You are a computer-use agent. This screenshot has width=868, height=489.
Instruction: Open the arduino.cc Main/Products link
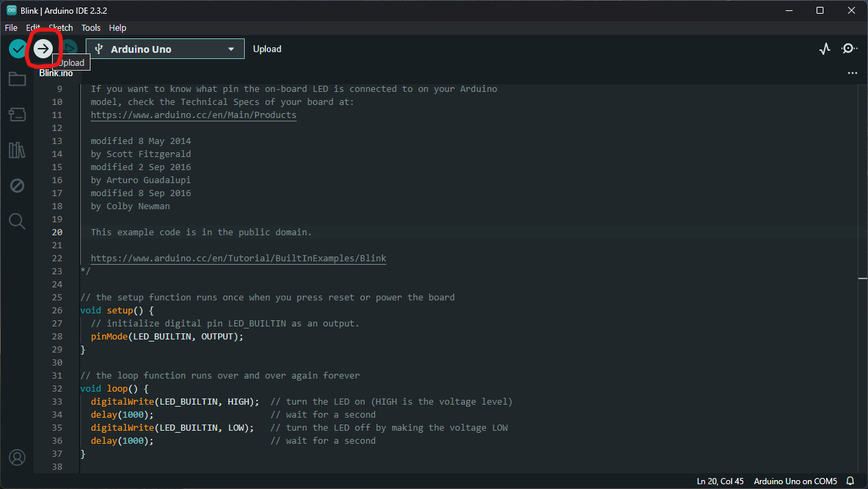(x=193, y=115)
